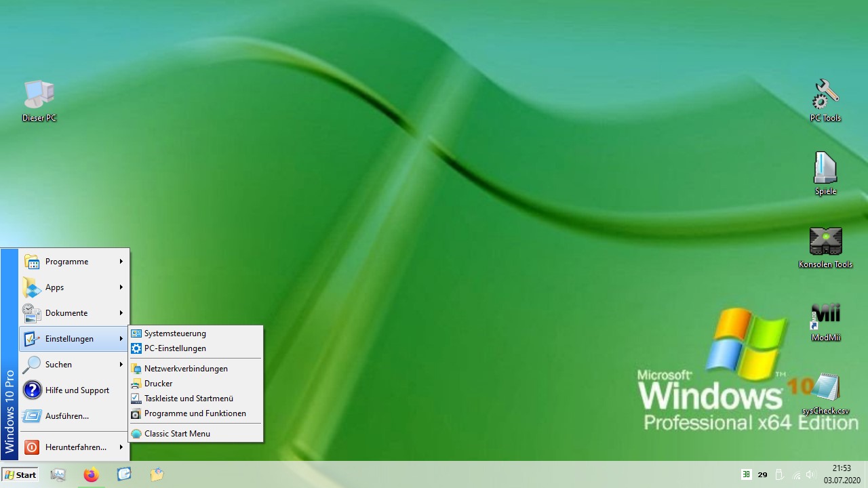
Task: Click the volume speaker tray icon
Action: click(x=811, y=474)
